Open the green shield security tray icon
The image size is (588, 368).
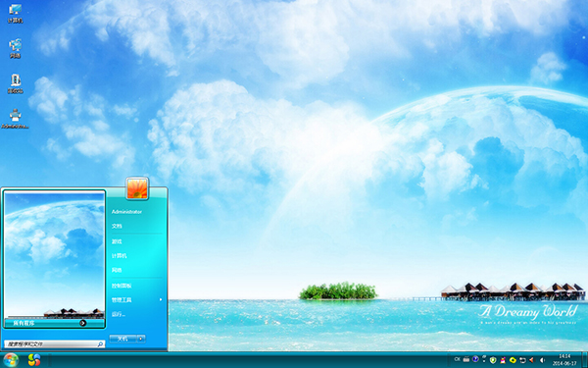[493, 360]
